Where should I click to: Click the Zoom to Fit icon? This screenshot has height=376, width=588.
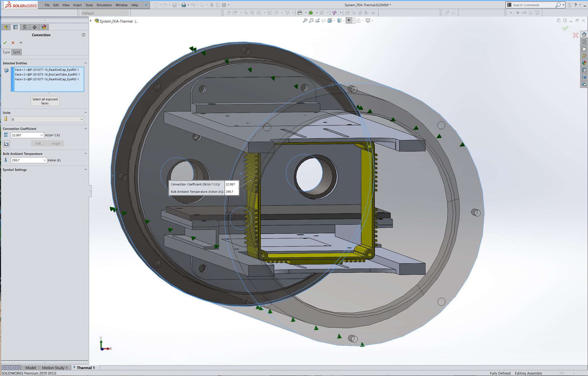305,21
